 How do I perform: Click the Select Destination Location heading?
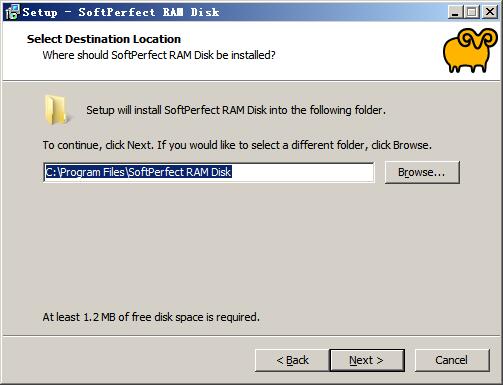104,39
